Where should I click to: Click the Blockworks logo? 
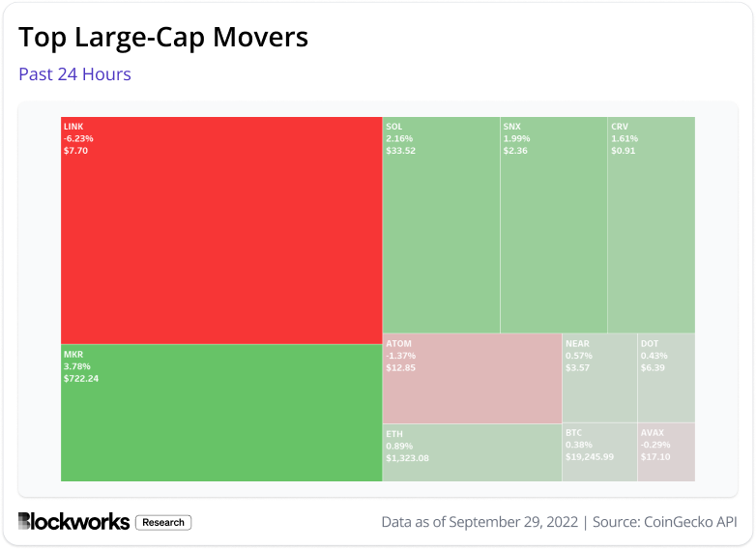[73, 522]
